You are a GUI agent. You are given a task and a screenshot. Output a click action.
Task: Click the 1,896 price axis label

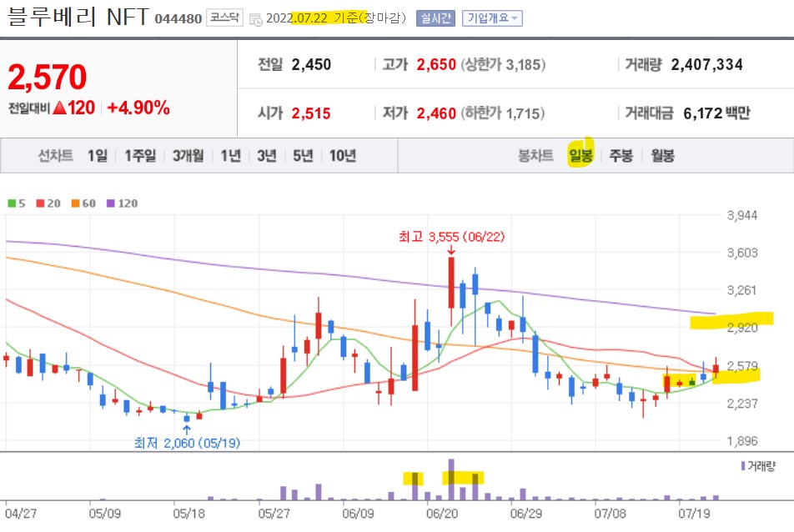coord(742,441)
